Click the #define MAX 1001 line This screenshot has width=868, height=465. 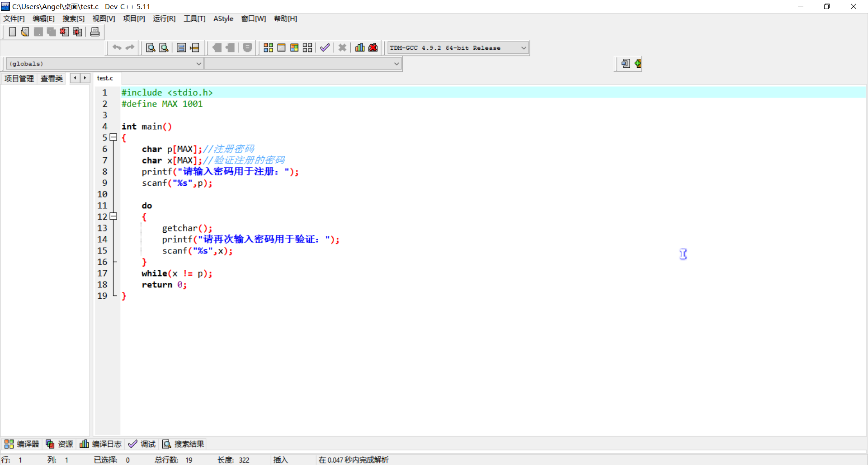162,104
